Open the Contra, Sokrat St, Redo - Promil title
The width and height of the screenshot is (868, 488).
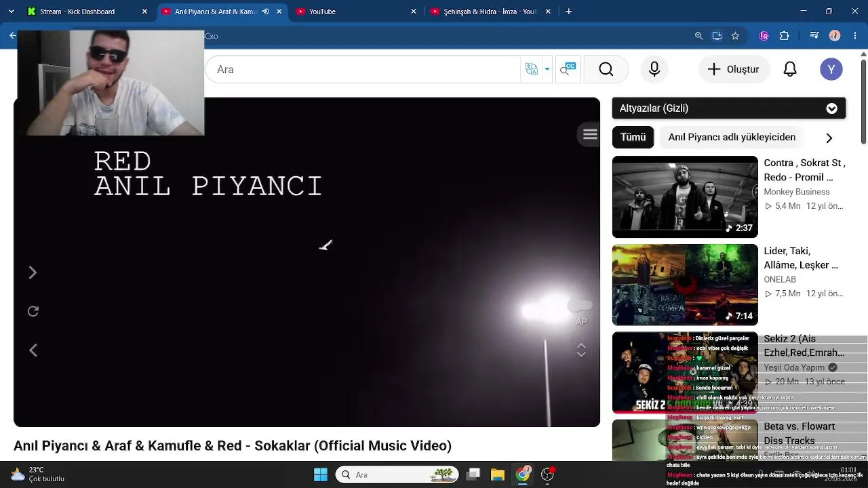point(804,170)
